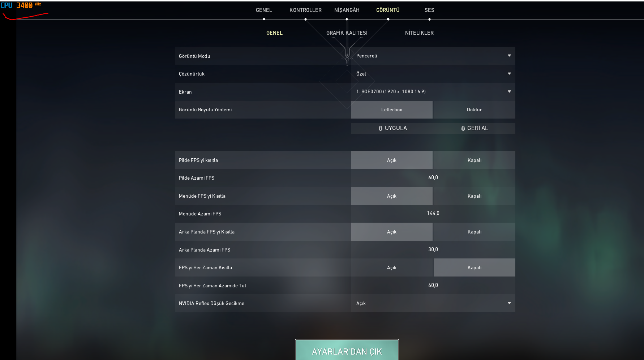Click the Ekran dropdown arrow

point(509,91)
